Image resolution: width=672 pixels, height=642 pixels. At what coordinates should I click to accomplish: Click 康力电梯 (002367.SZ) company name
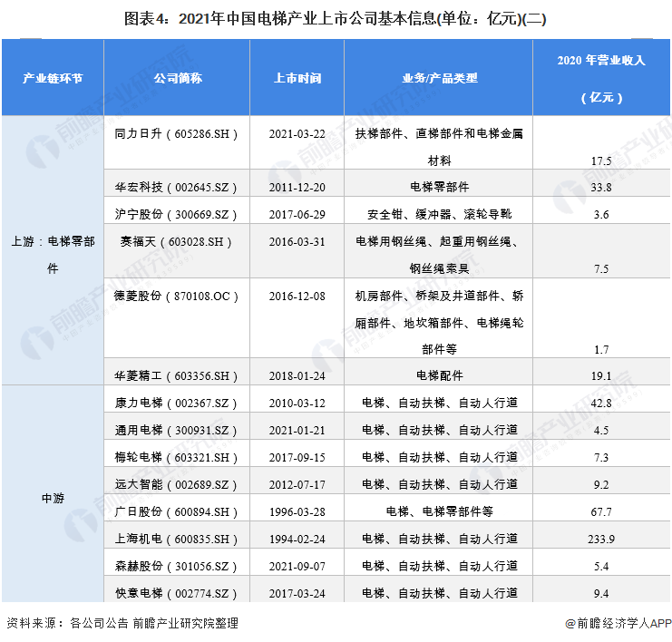tap(178, 403)
